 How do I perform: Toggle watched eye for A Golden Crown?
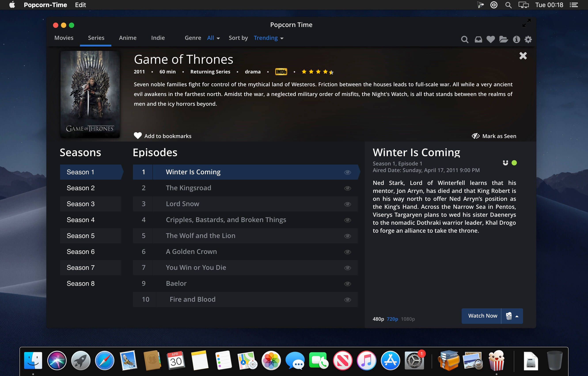pos(347,252)
